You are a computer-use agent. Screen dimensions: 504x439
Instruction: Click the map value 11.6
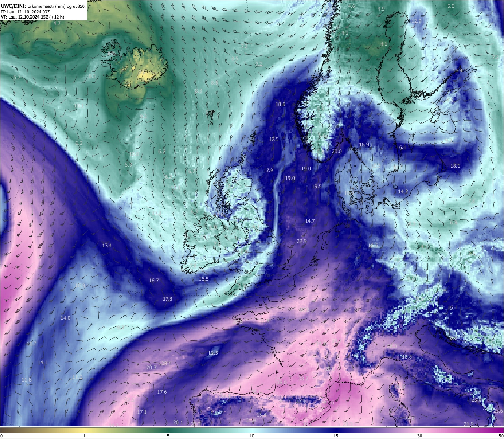(x=26, y=380)
